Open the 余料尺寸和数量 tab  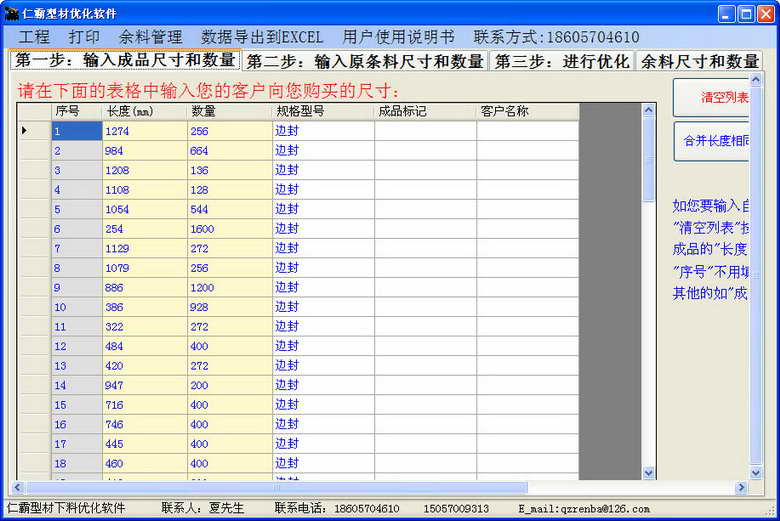click(699, 61)
